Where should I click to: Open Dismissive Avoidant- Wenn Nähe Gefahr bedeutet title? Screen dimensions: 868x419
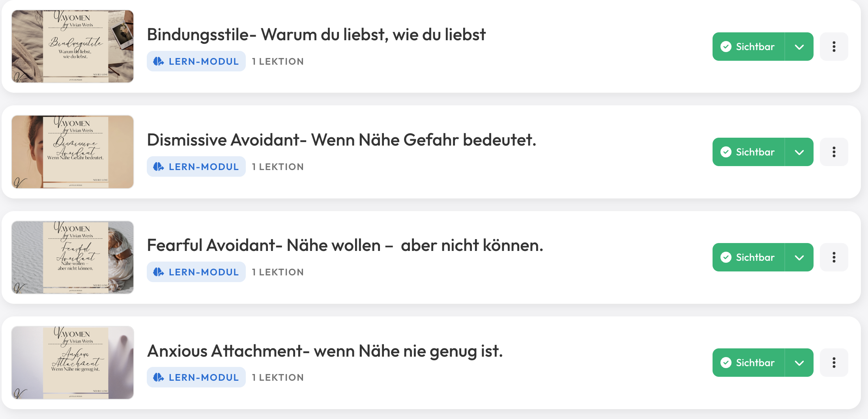(x=342, y=140)
